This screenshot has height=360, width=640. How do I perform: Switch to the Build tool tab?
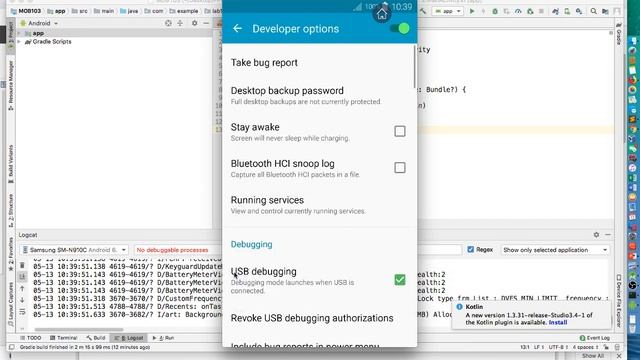pyautogui.click(x=96, y=338)
